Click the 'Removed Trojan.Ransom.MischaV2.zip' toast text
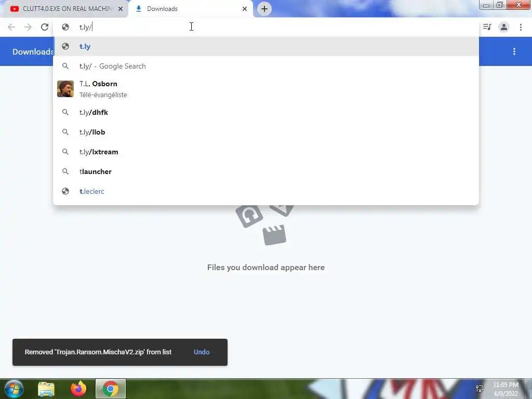 tap(98, 352)
